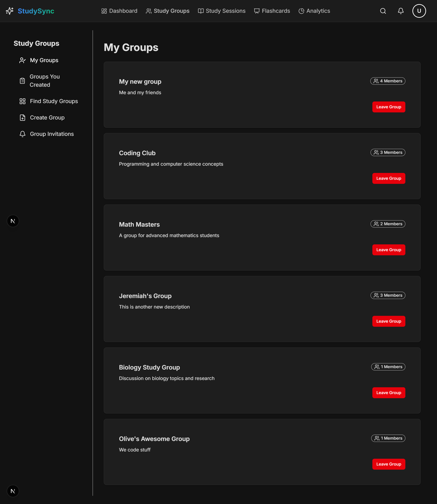Open the Jeremiah's Group title
The image size is (437, 504).
point(145,296)
